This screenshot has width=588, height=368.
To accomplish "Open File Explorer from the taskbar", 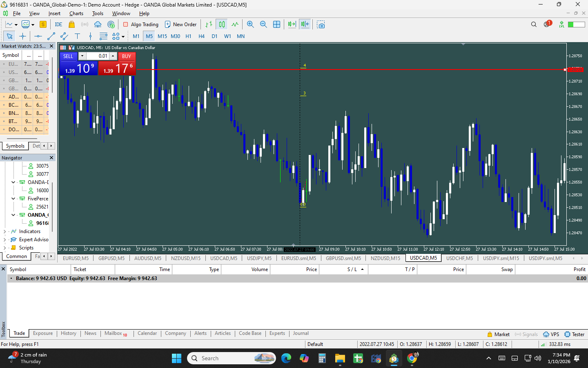I will (x=340, y=359).
